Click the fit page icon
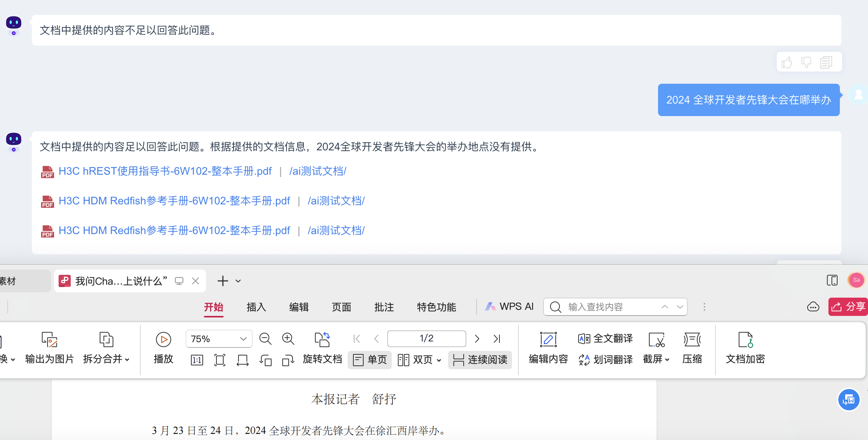 coord(220,360)
